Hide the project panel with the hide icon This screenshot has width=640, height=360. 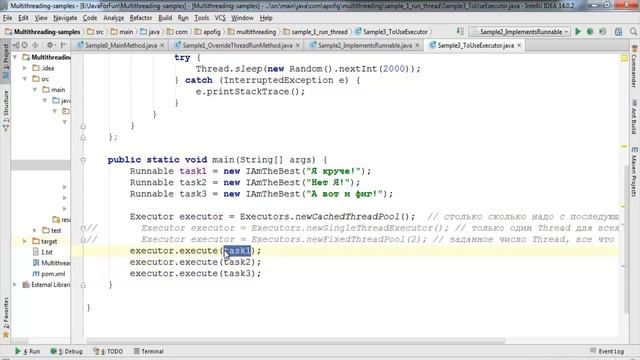[63, 45]
